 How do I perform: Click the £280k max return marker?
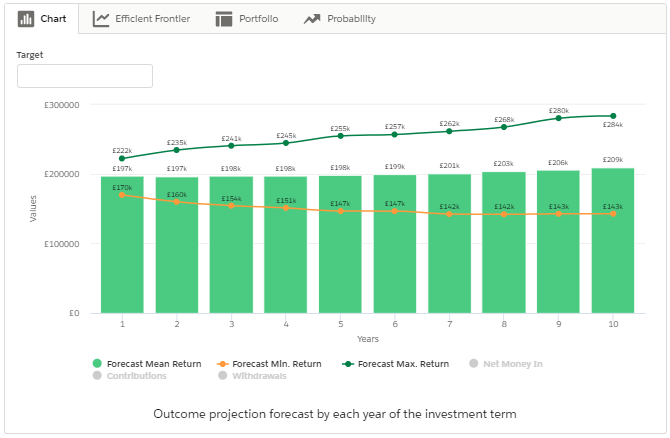coord(558,118)
